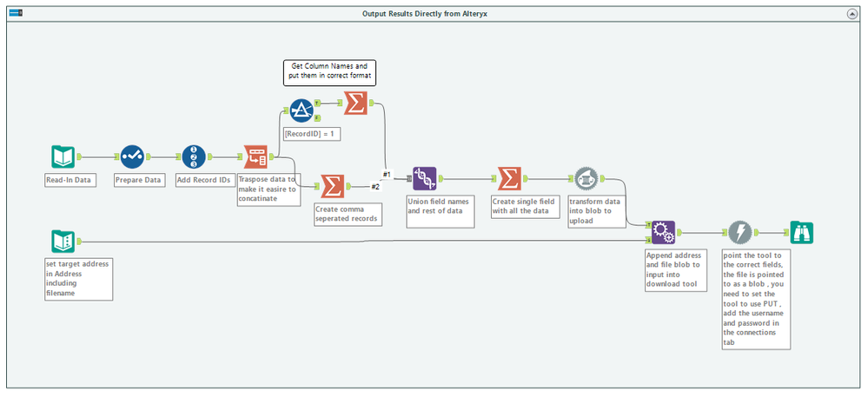Click the Filter tool's False output anchor
The height and width of the screenshot is (398, 868).
click(x=315, y=118)
